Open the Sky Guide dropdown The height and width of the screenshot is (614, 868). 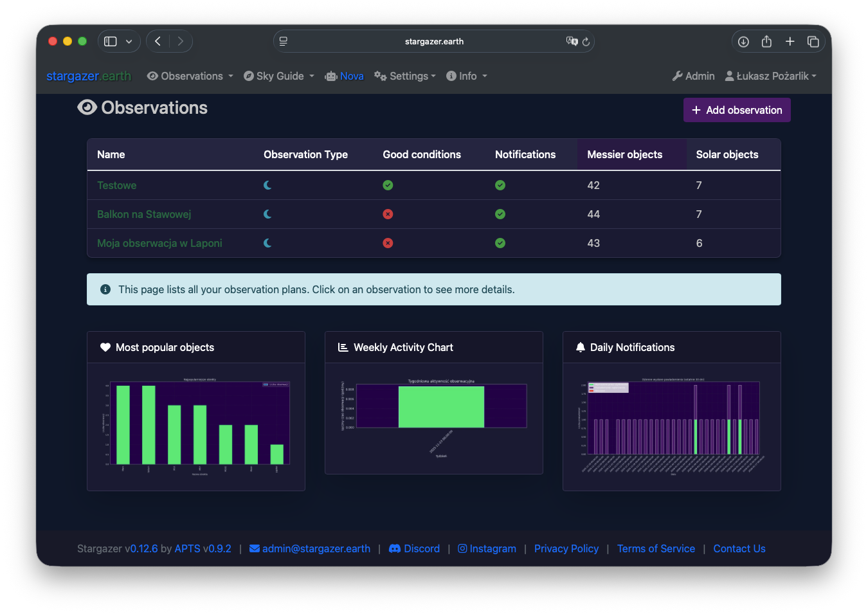point(279,76)
